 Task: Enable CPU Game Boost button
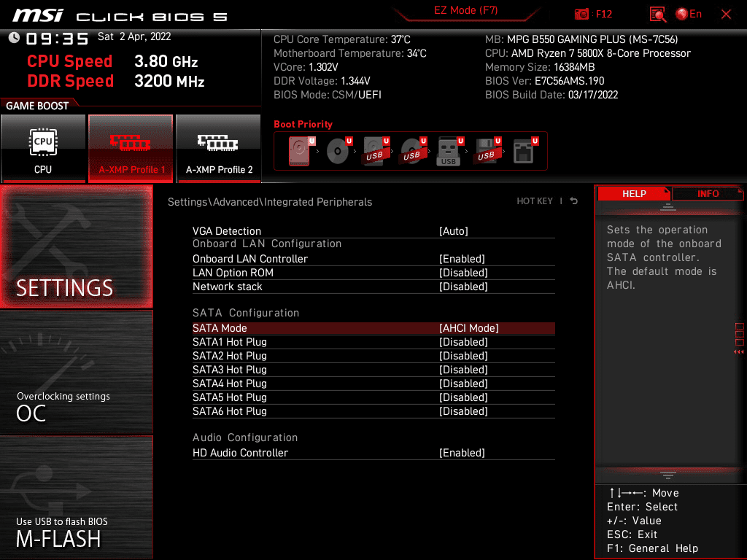click(43, 148)
